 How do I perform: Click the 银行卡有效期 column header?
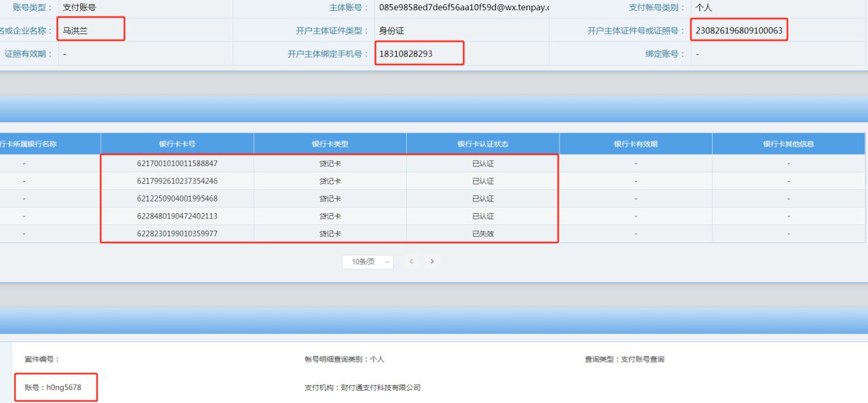click(x=635, y=144)
